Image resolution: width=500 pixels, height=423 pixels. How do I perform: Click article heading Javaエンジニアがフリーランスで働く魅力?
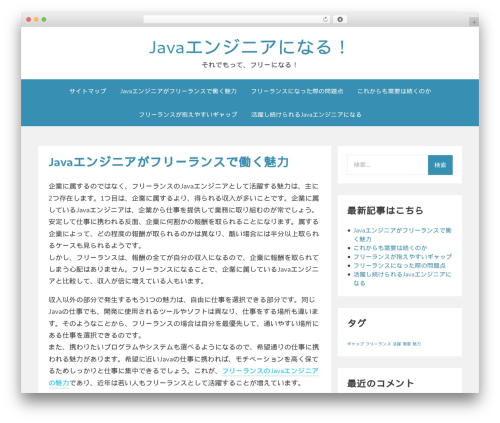[169, 162]
